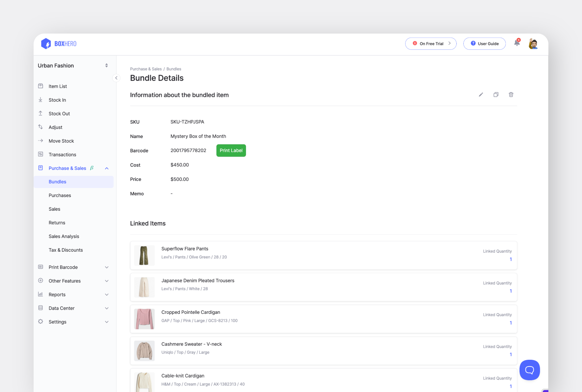This screenshot has height=392, width=582.
Task: Click the BoxHero logo
Action: 58,43
